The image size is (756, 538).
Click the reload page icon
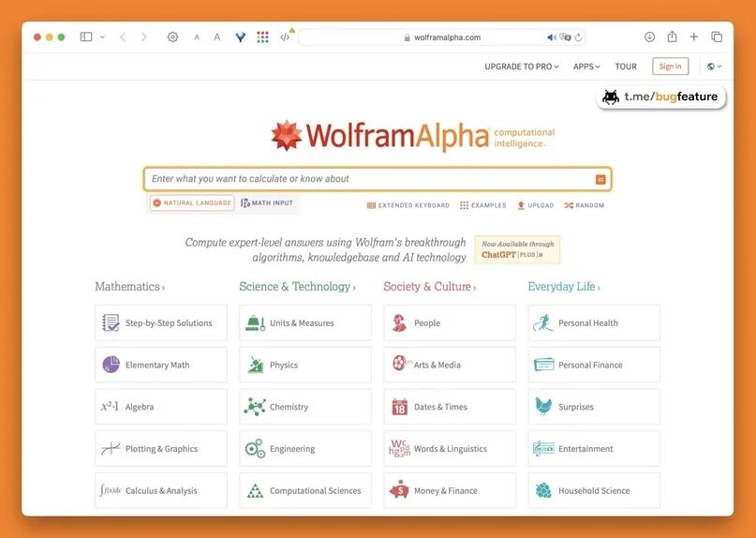tap(579, 37)
